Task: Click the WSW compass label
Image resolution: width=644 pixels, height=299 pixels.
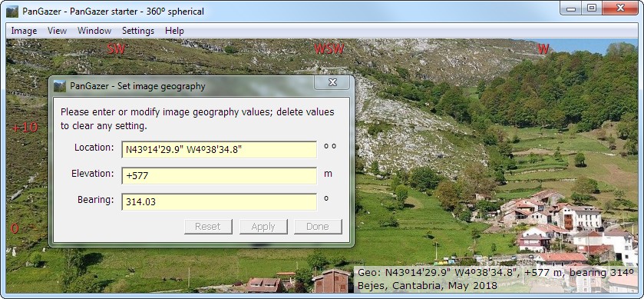Action: point(329,49)
